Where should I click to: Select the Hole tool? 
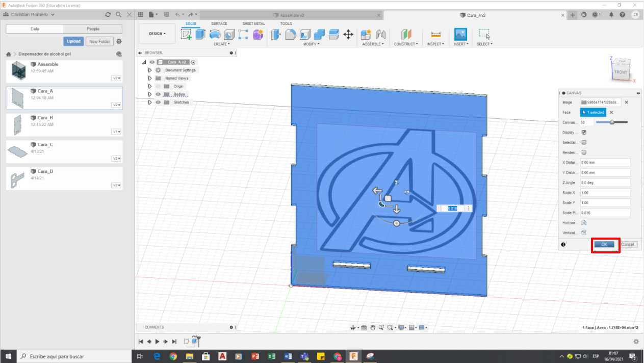(229, 34)
